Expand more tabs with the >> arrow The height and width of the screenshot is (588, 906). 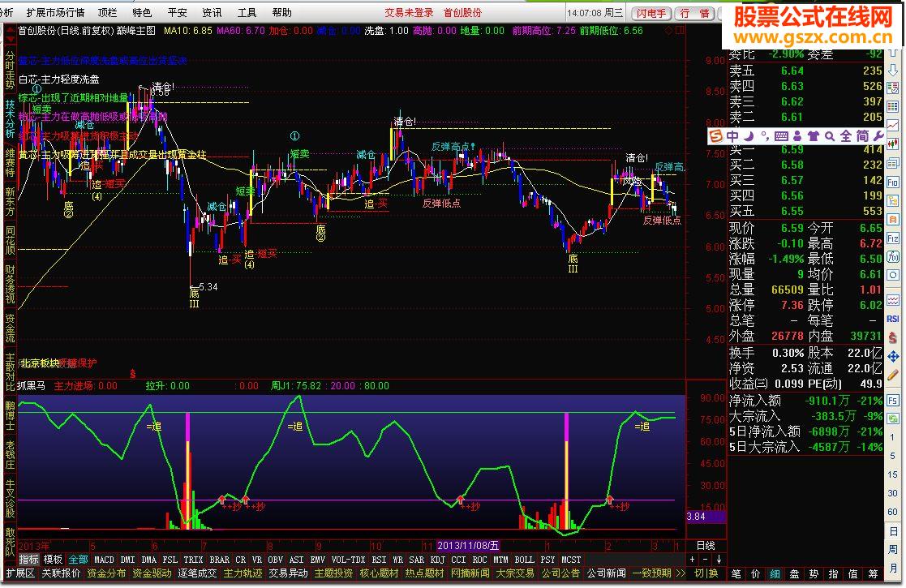click(680, 573)
